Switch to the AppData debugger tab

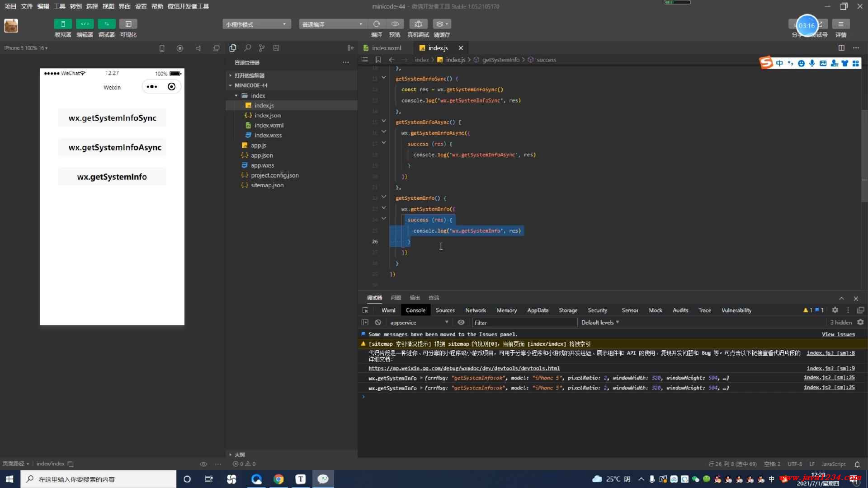[x=538, y=310]
